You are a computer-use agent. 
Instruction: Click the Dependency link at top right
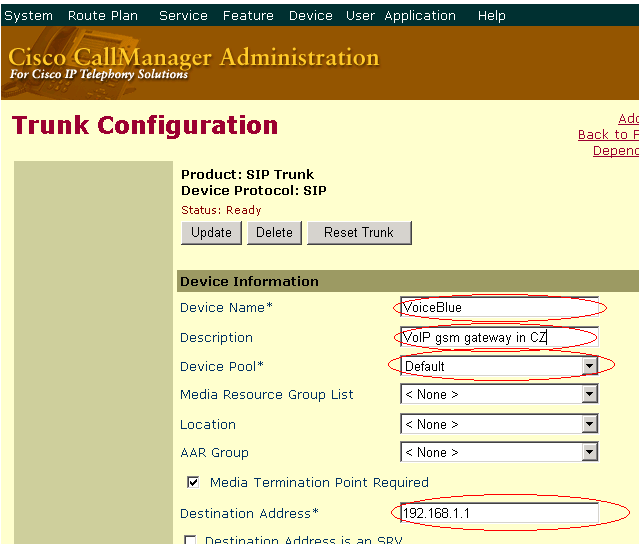tap(615, 150)
